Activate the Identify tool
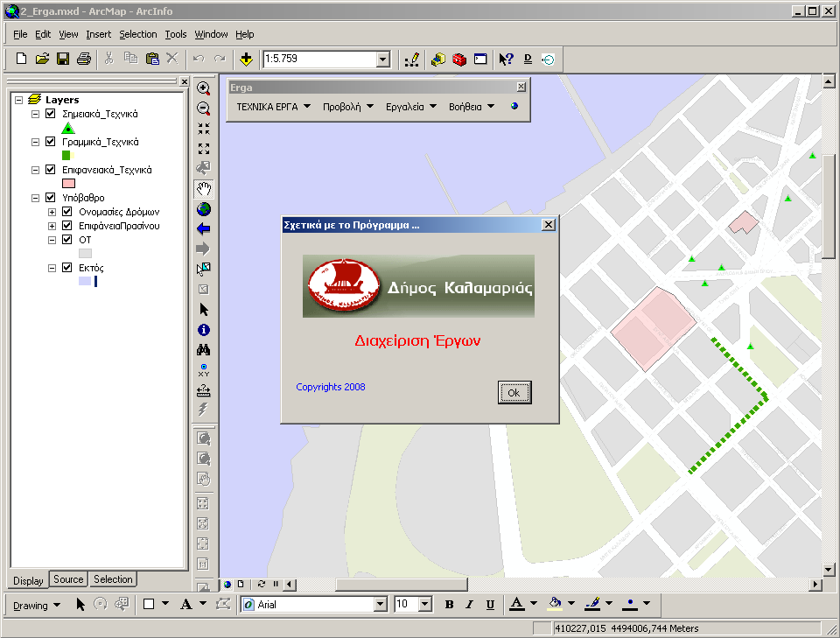840x638 pixels. point(204,330)
